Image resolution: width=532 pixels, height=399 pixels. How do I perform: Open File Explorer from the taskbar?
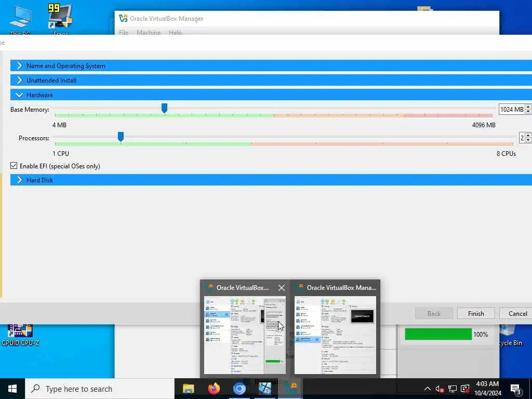coord(188,389)
